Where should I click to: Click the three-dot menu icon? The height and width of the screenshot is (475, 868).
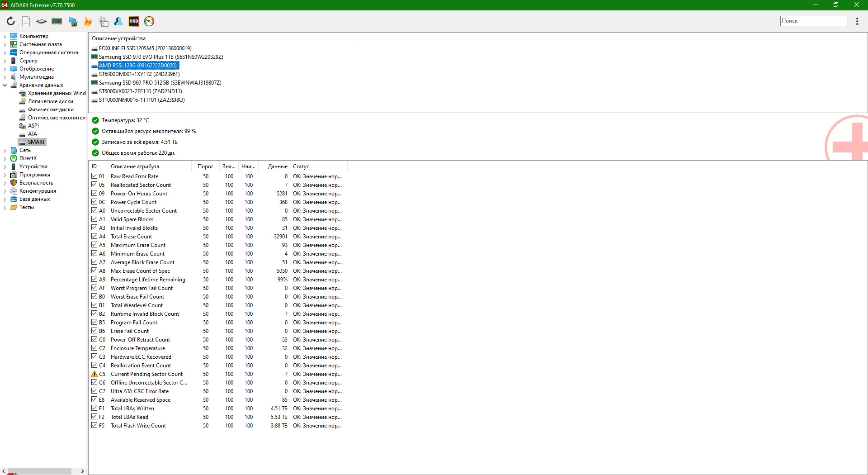857,21
